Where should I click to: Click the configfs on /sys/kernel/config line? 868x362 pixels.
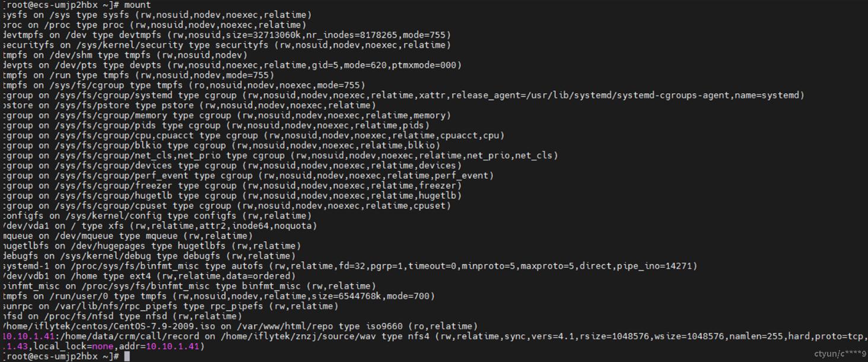pos(157,216)
